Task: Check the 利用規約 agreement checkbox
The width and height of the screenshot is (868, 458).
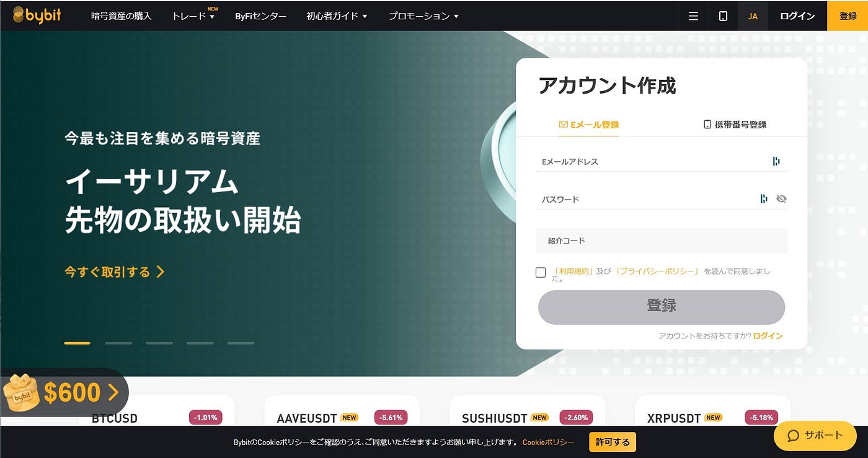Action: coord(541,272)
